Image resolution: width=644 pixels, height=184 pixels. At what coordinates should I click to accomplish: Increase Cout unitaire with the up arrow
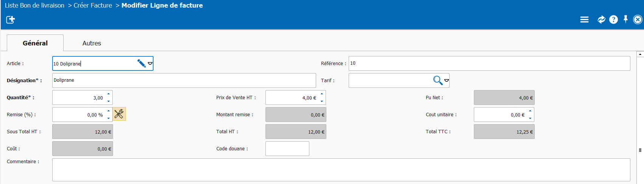[x=530, y=111]
